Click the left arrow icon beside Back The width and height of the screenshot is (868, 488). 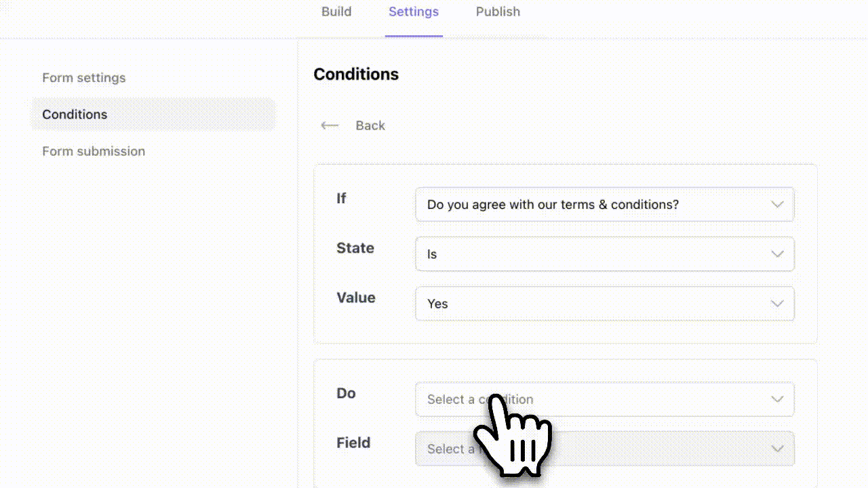click(x=330, y=125)
